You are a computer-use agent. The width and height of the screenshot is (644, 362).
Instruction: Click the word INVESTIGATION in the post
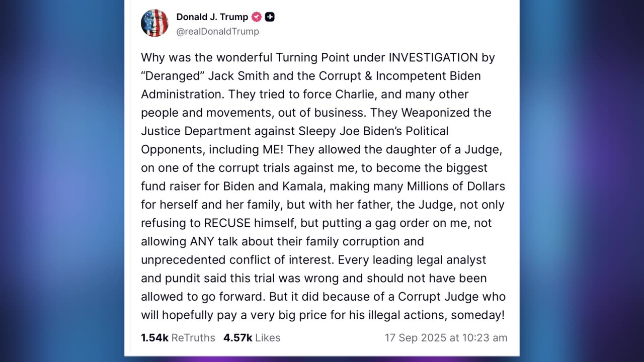pos(433,57)
